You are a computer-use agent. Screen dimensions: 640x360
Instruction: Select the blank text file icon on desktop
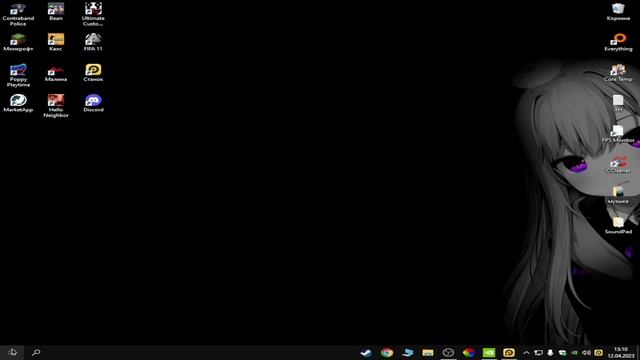click(x=618, y=103)
